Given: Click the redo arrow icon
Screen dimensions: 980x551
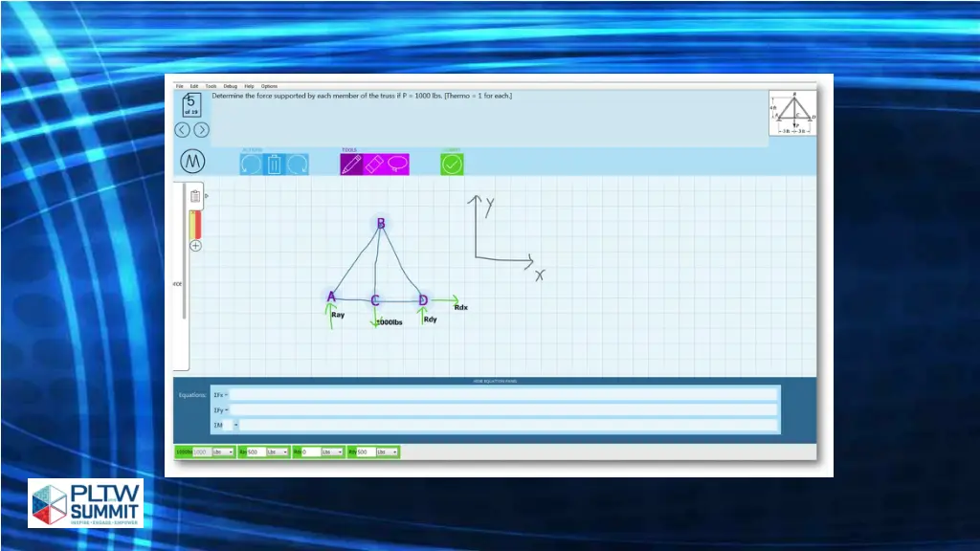Looking at the screenshot, I should tap(297, 164).
